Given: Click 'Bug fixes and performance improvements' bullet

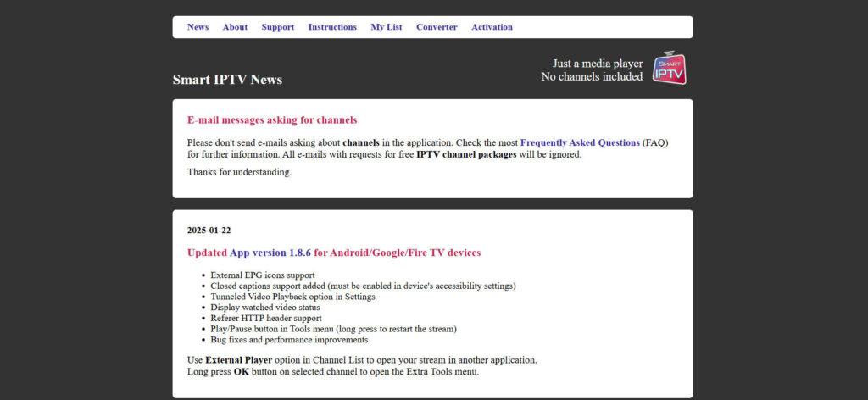Looking at the screenshot, I should [289, 340].
